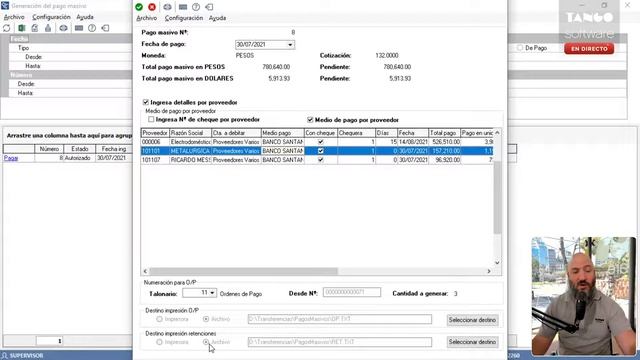Click help icon in background window toolbar

(x=92, y=28)
